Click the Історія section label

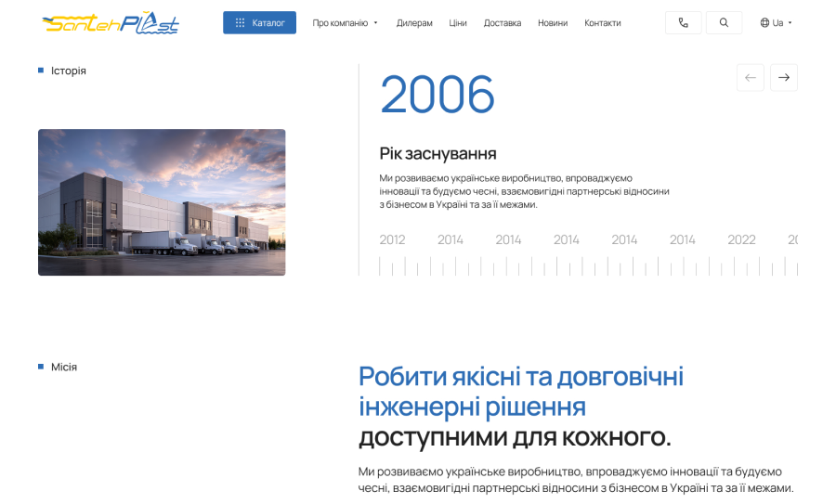pos(68,71)
